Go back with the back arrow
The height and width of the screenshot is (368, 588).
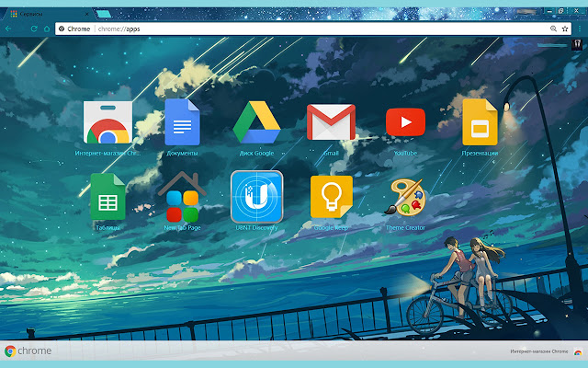tap(8, 29)
